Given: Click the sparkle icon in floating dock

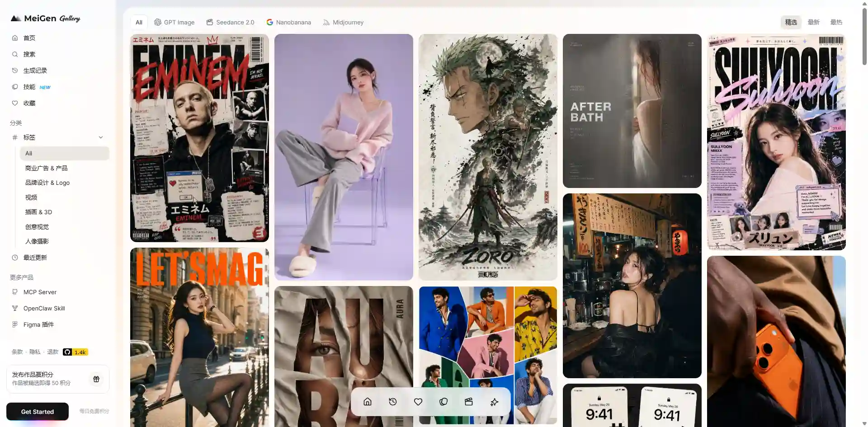Looking at the screenshot, I should 494,402.
